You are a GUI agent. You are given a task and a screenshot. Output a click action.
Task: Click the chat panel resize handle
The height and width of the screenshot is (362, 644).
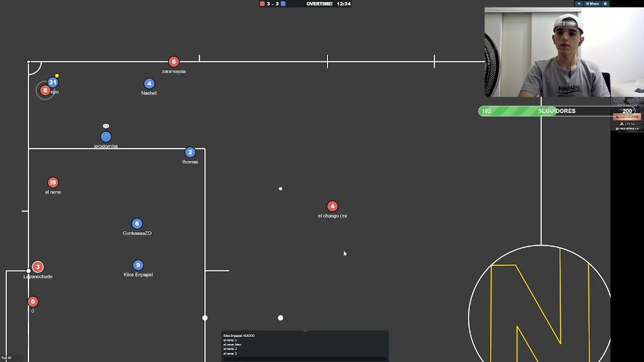(305, 331)
